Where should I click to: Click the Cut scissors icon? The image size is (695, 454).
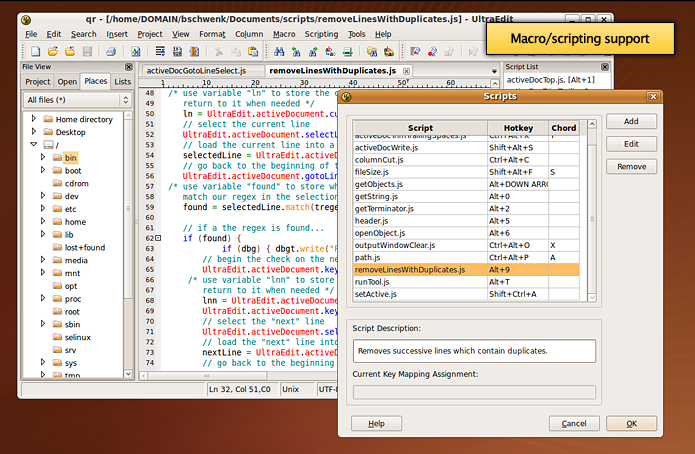coord(219,52)
